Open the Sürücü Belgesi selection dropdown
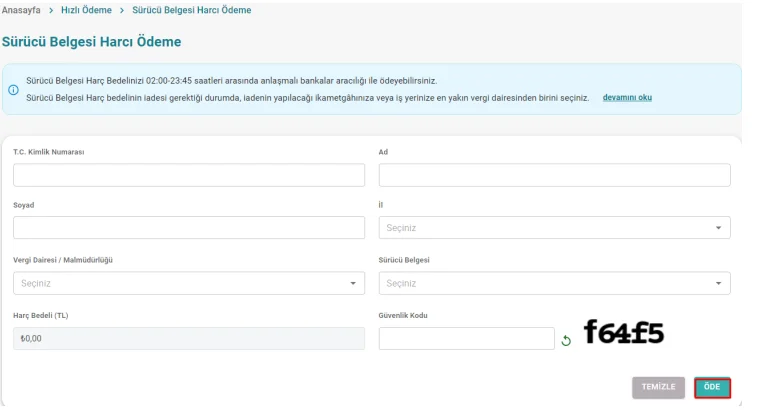The image size is (758, 410). click(x=554, y=283)
